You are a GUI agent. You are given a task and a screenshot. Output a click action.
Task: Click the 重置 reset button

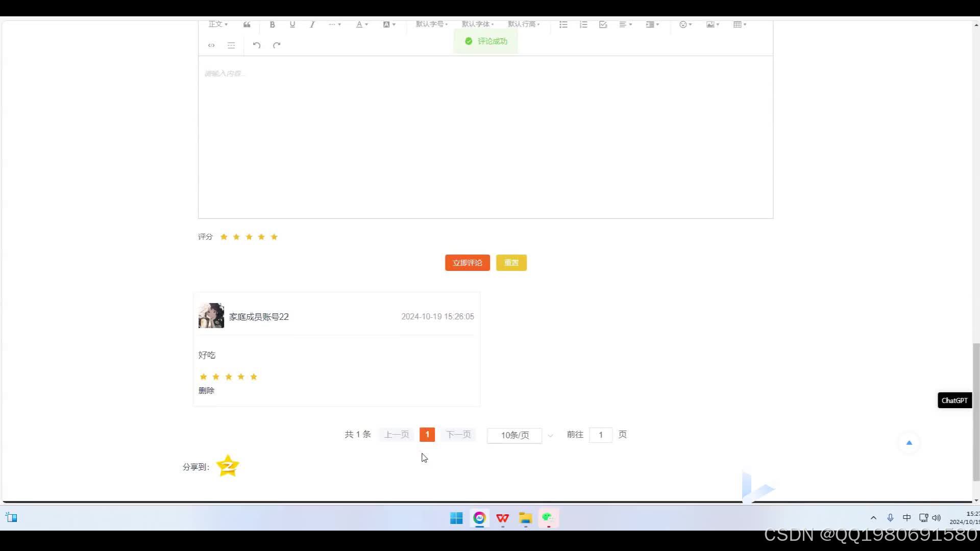click(511, 263)
